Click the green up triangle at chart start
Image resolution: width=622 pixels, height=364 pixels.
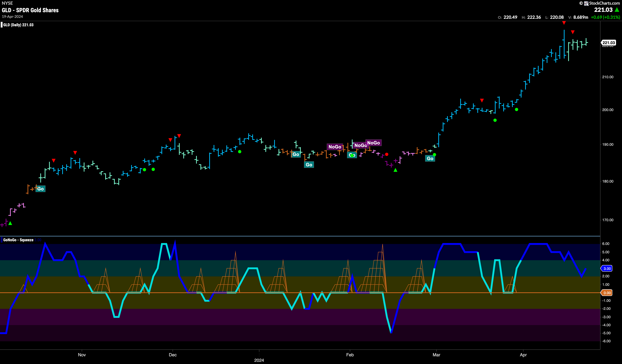10,223
